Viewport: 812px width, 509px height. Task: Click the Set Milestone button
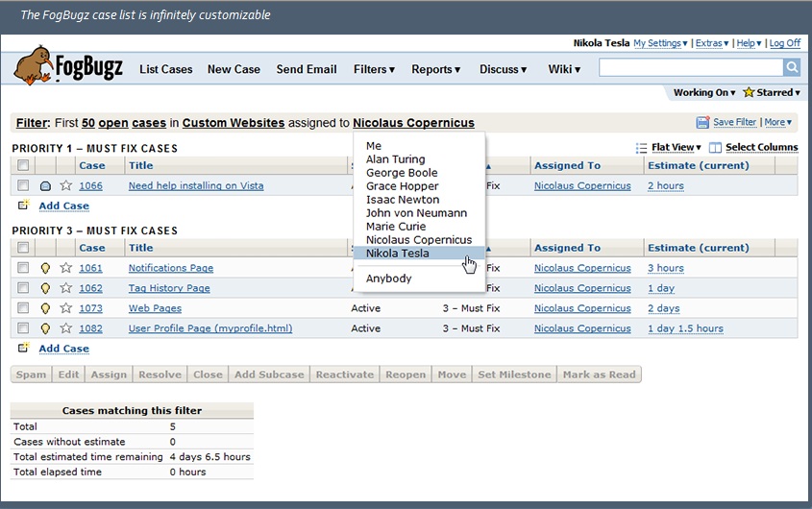[x=514, y=375]
